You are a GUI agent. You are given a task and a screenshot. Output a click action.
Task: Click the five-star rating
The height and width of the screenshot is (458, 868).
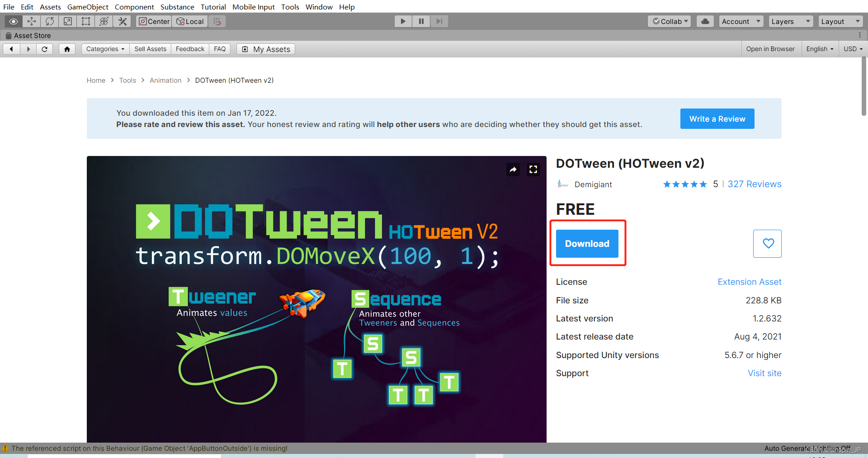[x=685, y=184]
